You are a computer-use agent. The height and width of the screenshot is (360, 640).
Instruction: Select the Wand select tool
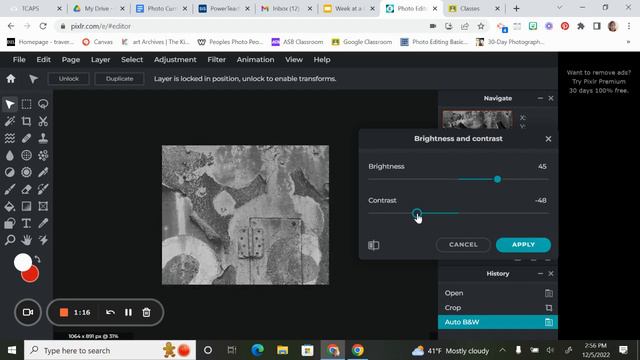(x=10, y=121)
